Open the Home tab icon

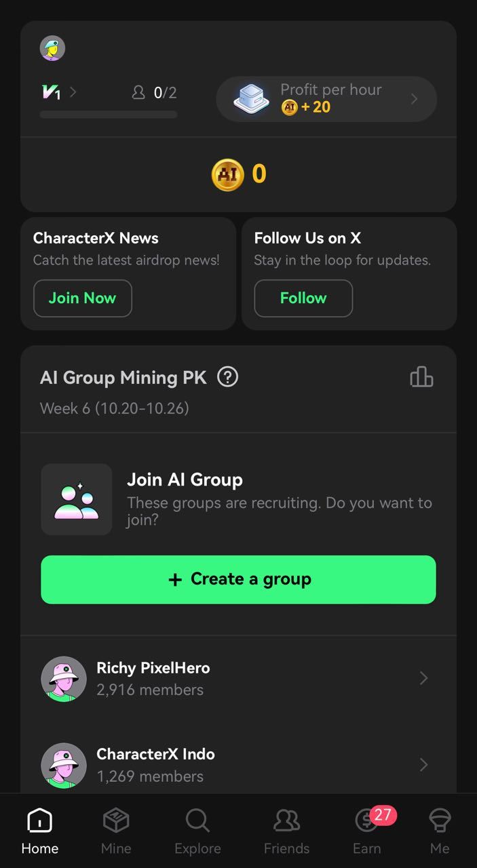click(39, 821)
